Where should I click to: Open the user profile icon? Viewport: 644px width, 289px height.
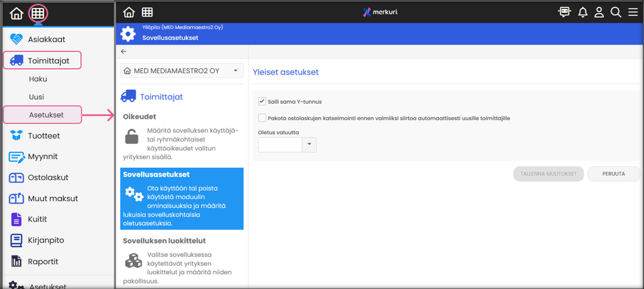coord(599,12)
